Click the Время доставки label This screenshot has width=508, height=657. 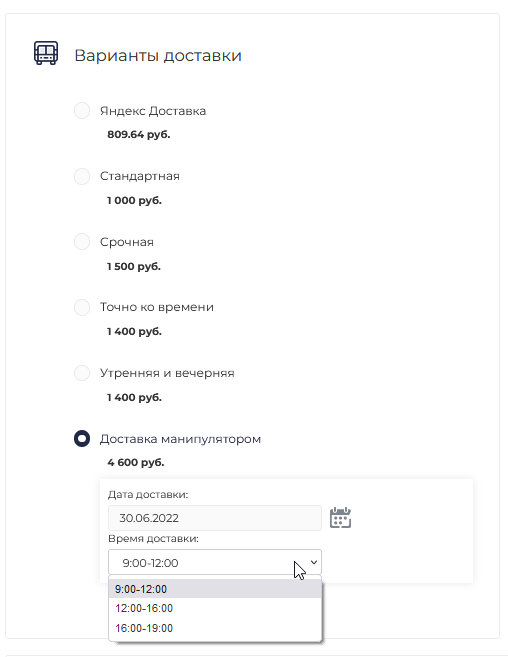tap(153, 538)
